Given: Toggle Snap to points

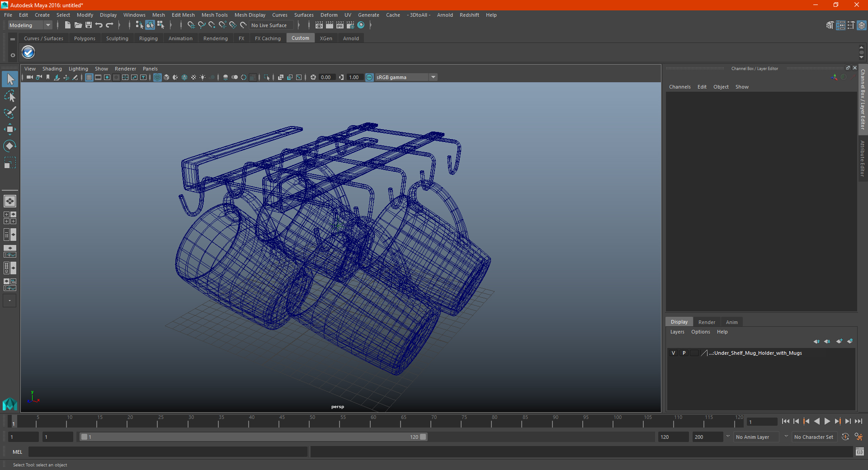Looking at the screenshot, I should click(x=212, y=25).
